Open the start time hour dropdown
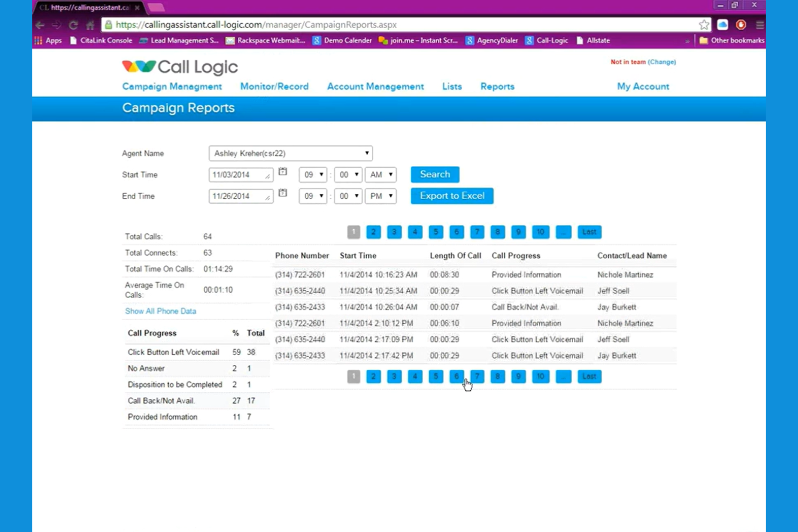The height and width of the screenshot is (532, 798). tap(313, 174)
